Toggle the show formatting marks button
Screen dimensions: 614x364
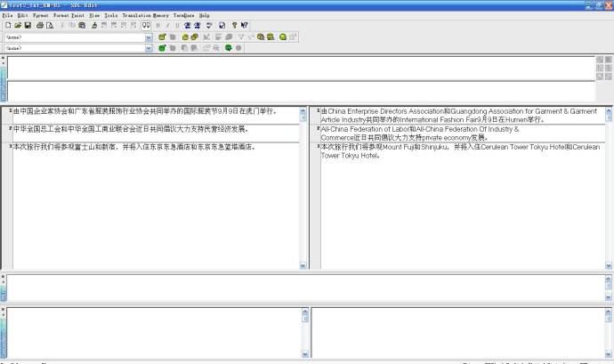[146, 26]
